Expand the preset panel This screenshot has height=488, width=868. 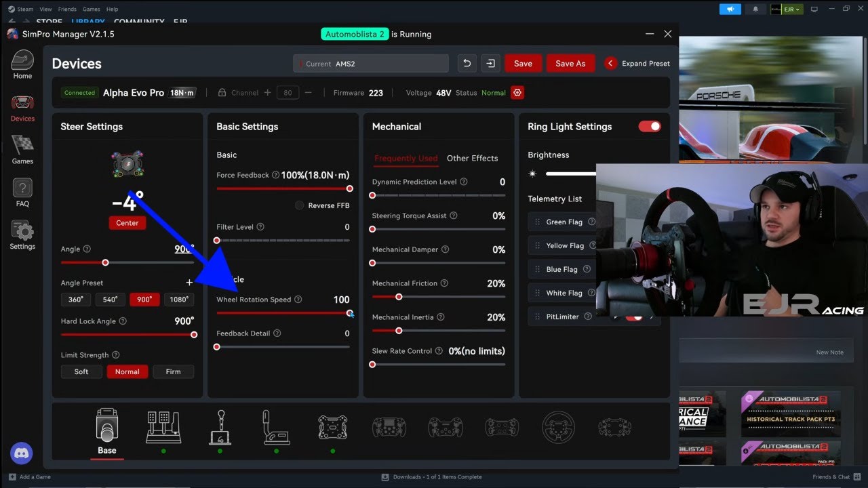point(637,63)
